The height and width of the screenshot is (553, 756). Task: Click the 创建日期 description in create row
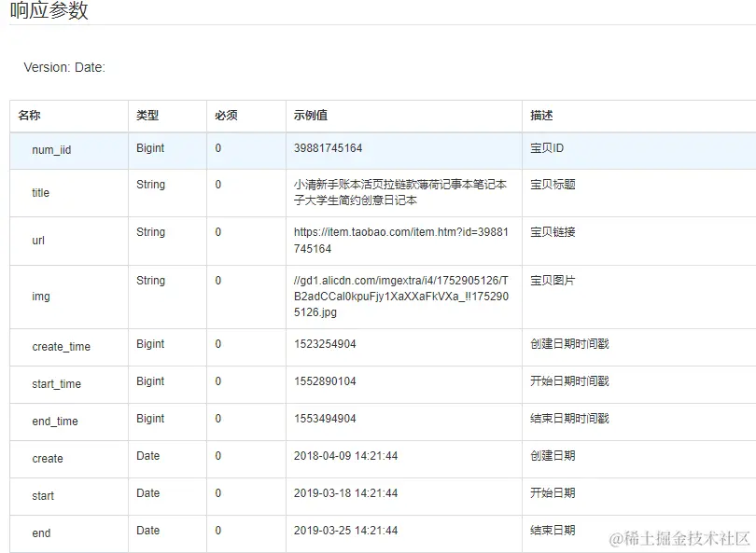point(553,456)
